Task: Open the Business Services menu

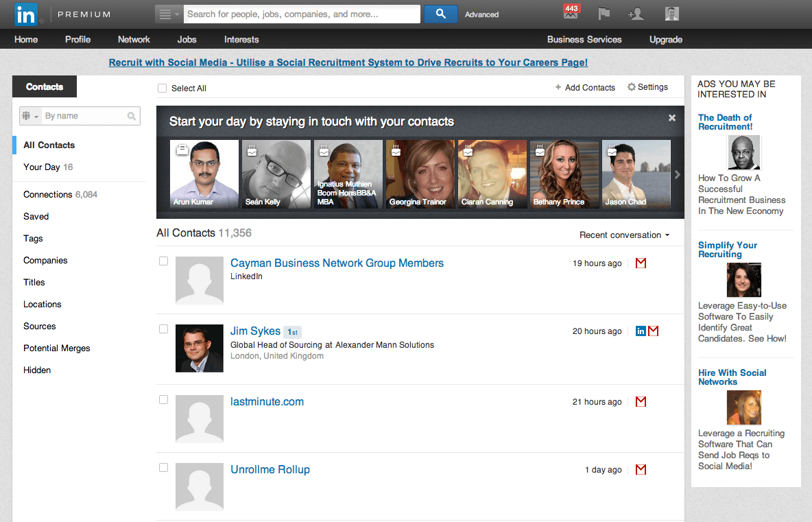Action: click(584, 39)
